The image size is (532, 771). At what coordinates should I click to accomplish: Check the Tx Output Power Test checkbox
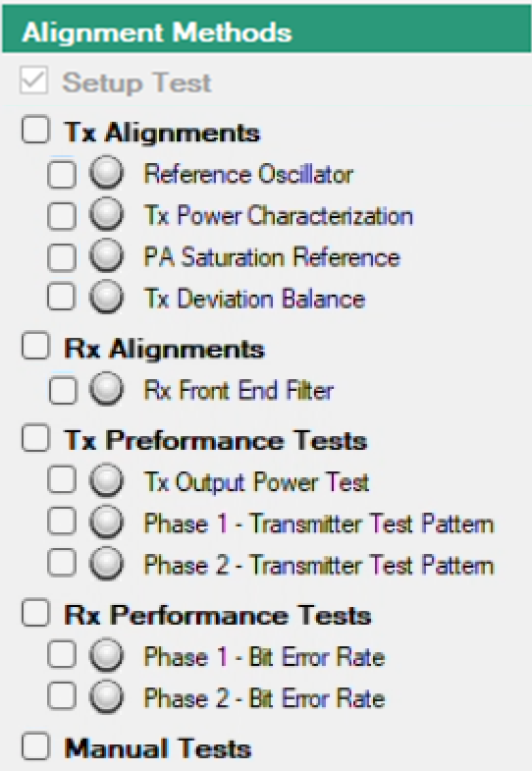[62, 480]
